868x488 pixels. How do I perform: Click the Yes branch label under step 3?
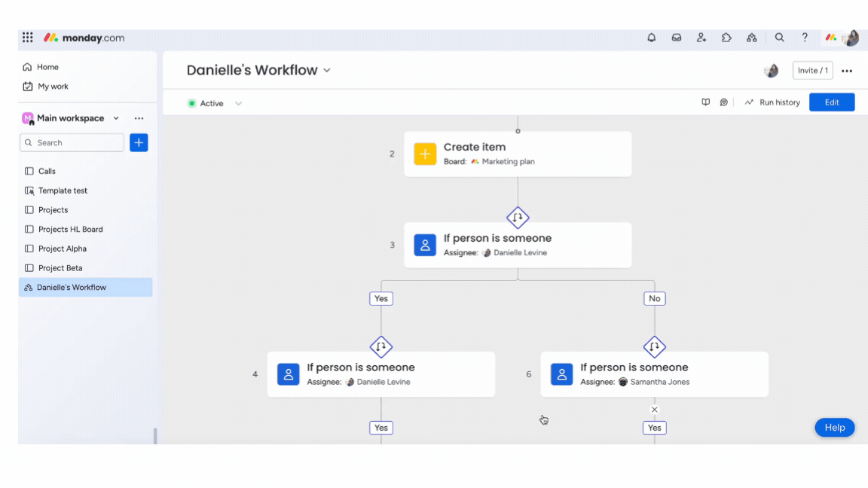coord(381,299)
